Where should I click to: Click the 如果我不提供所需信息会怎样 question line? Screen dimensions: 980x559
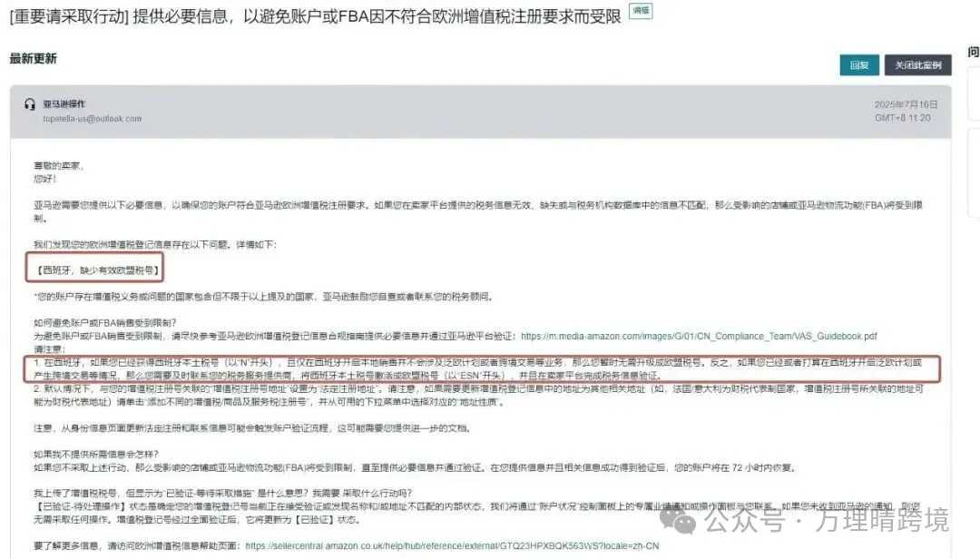tap(96, 454)
